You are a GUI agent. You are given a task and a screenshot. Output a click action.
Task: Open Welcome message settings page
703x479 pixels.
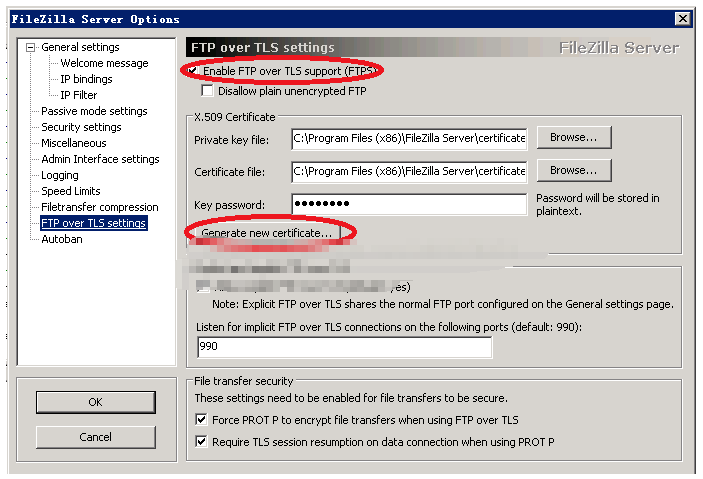103,63
